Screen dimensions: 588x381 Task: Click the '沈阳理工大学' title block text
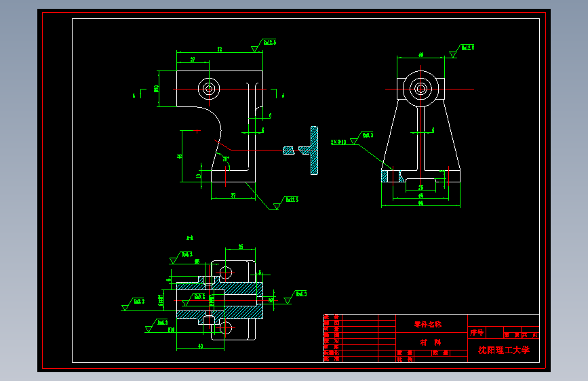(504, 350)
